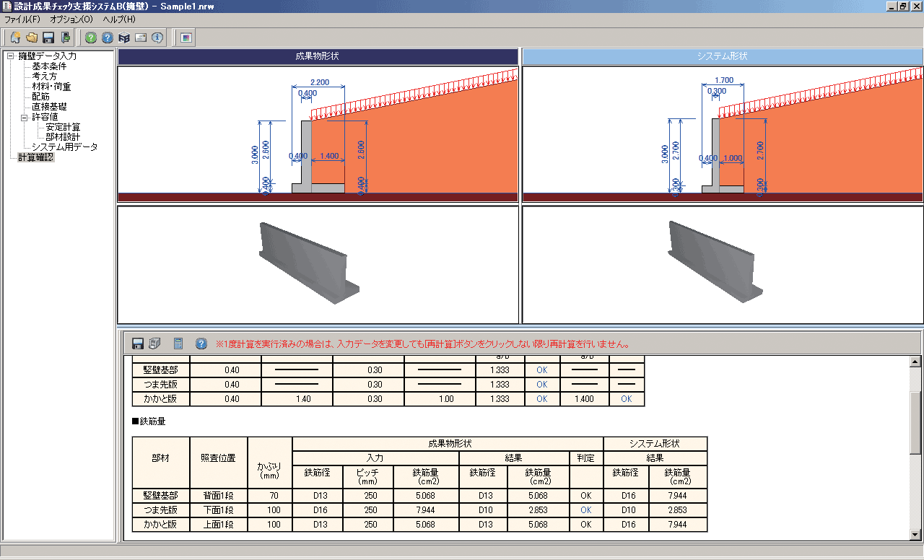The image size is (924, 560).
Task: Click the 判定 column header
Action: (x=585, y=458)
